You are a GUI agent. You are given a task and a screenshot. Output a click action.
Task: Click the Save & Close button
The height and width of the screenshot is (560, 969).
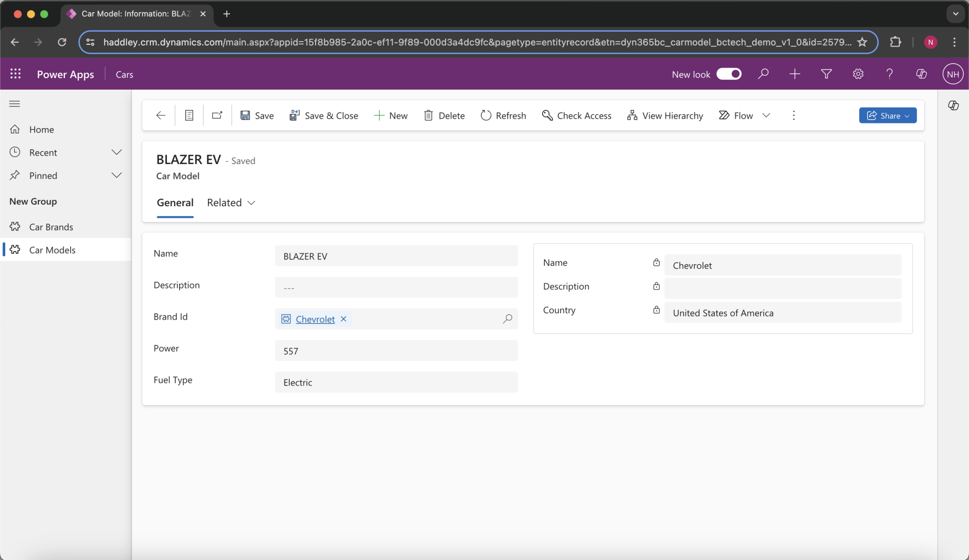pyautogui.click(x=324, y=115)
